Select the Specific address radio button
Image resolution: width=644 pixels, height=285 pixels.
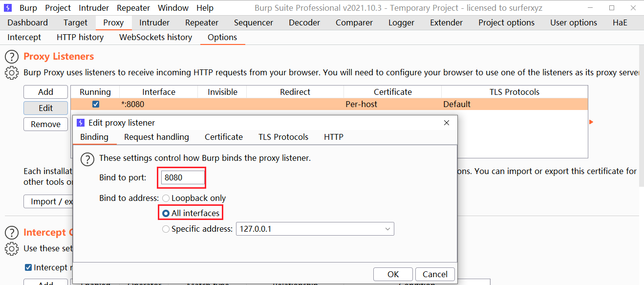[x=166, y=229]
